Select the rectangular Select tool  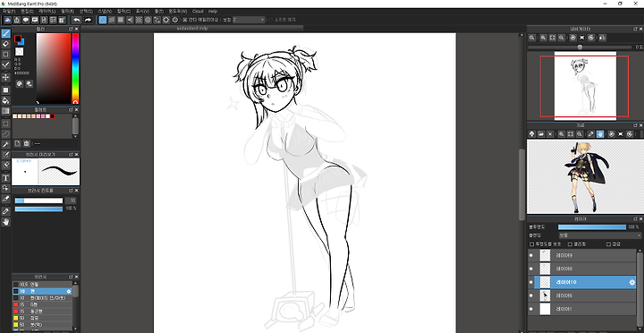(x=5, y=124)
